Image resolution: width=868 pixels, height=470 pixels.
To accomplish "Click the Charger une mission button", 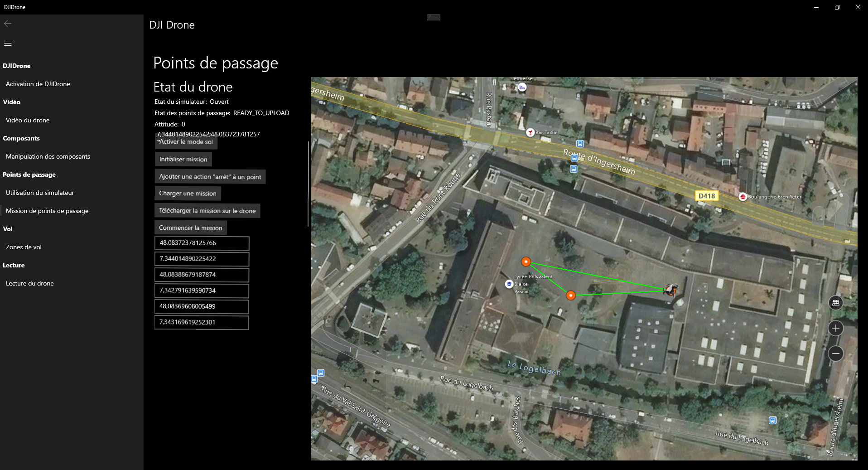I will pos(188,193).
